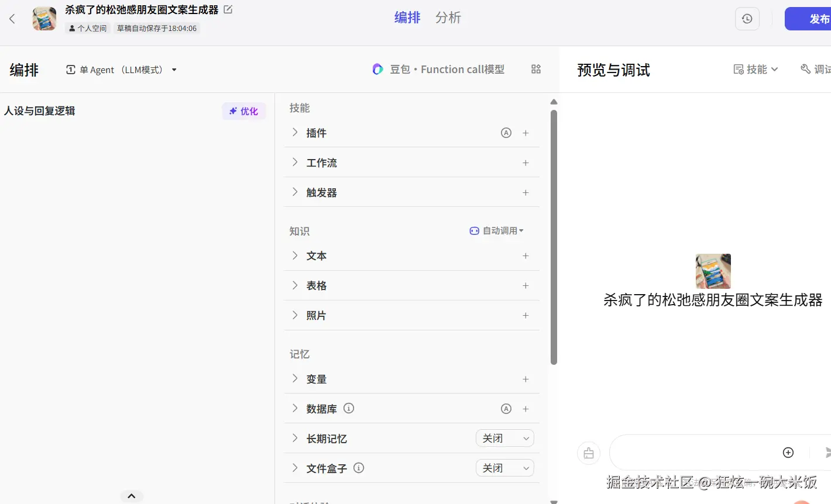Expand the 文本 knowledge section
Screen dimensions: 831x504
click(295, 256)
